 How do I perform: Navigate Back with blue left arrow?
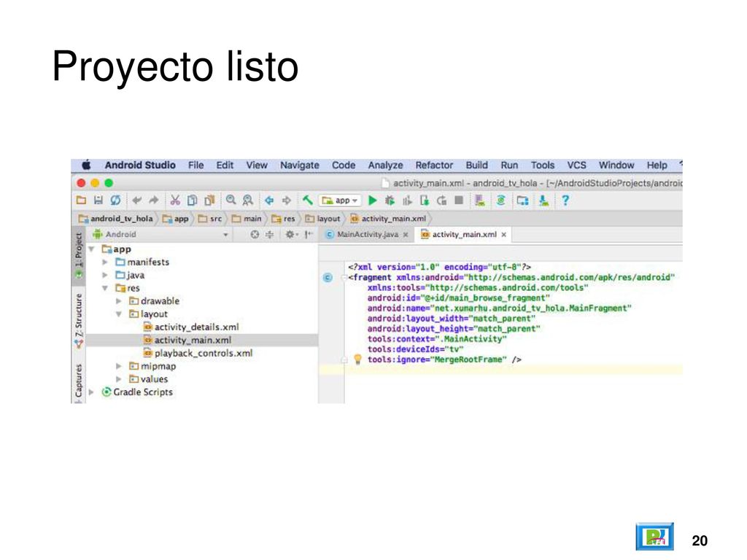click(269, 201)
